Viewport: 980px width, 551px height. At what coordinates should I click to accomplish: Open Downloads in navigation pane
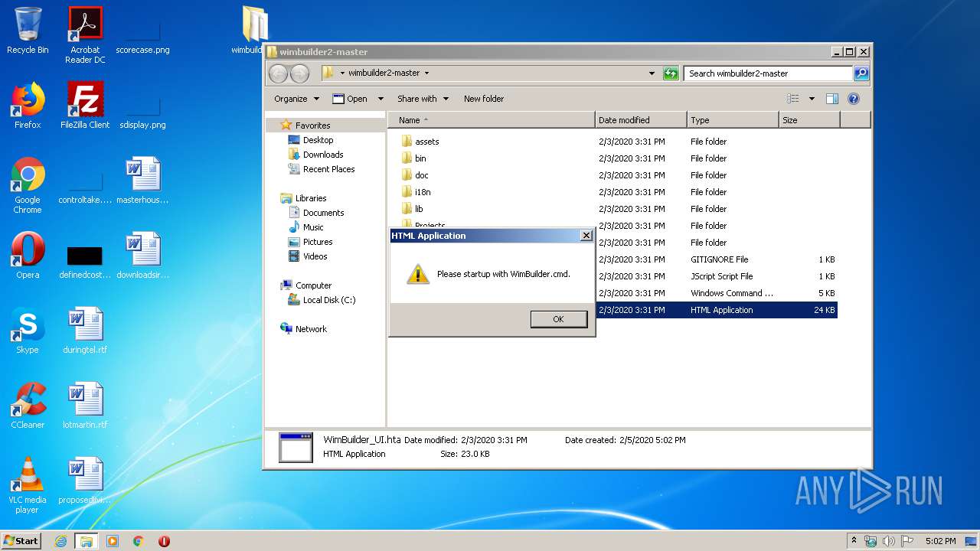pos(315,155)
